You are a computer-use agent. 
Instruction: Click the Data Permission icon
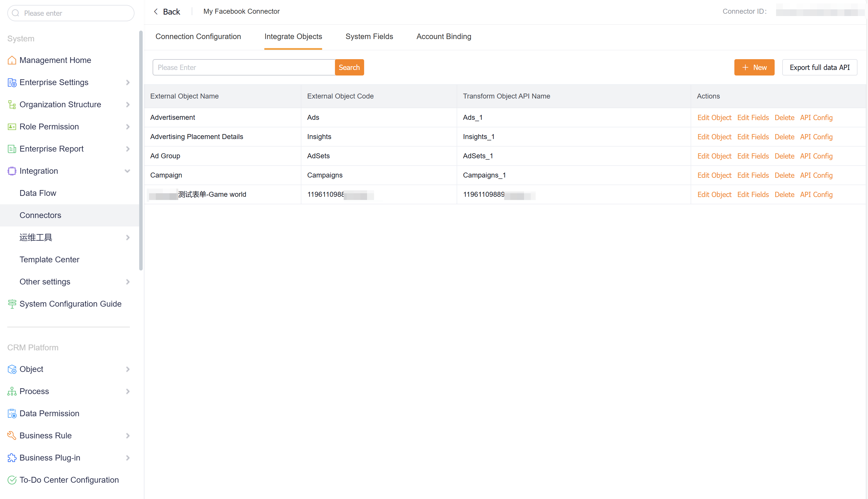(x=12, y=414)
